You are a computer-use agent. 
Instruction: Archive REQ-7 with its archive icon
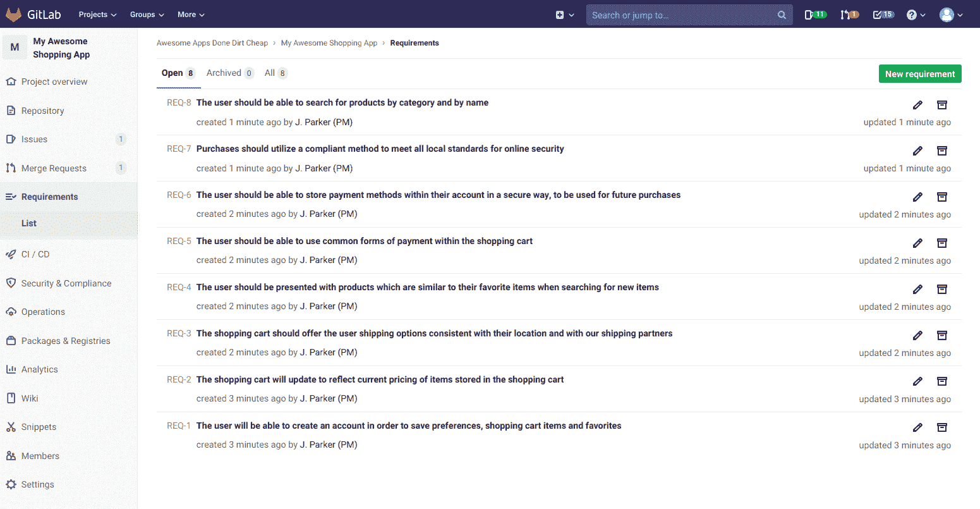click(942, 150)
